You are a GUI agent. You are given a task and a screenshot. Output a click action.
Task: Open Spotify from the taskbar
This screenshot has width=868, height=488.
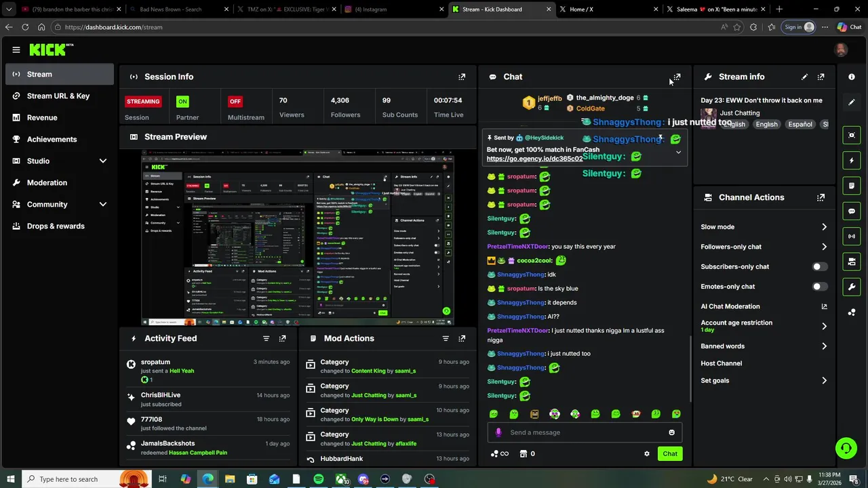coord(319,479)
